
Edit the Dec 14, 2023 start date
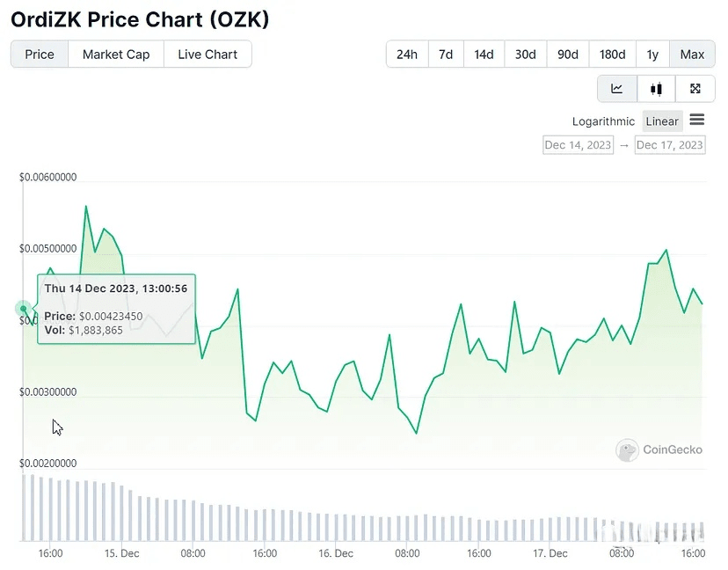click(578, 145)
